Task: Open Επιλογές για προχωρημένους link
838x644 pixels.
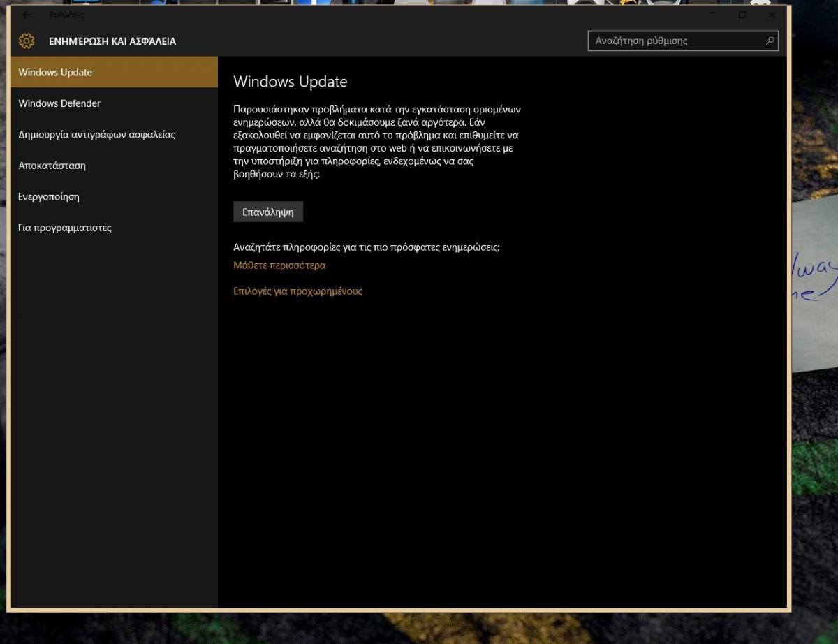Action: click(x=297, y=291)
